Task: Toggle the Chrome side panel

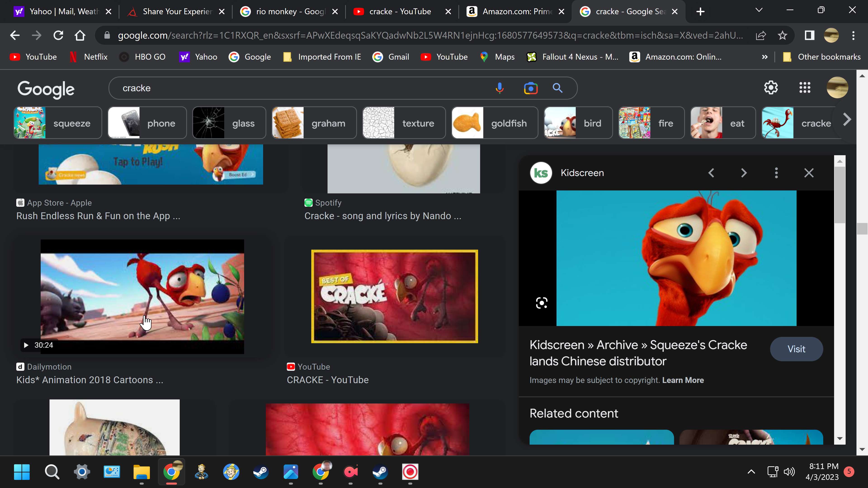Action: [x=809, y=35]
